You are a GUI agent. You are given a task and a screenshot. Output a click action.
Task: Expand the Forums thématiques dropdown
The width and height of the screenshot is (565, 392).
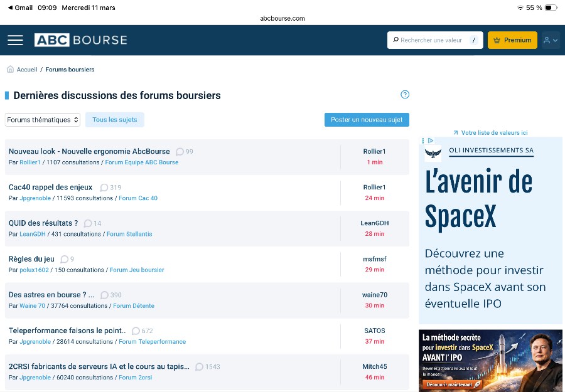coord(43,120)
